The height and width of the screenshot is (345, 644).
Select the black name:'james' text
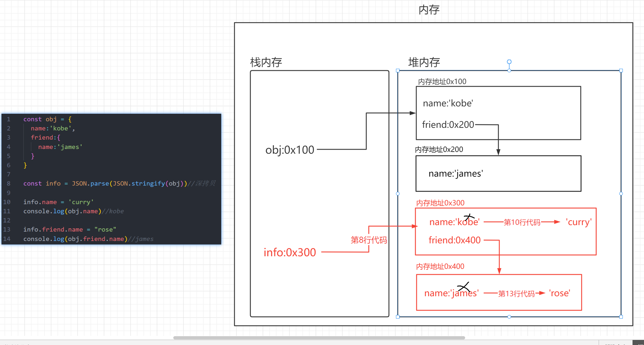point(456,173)
